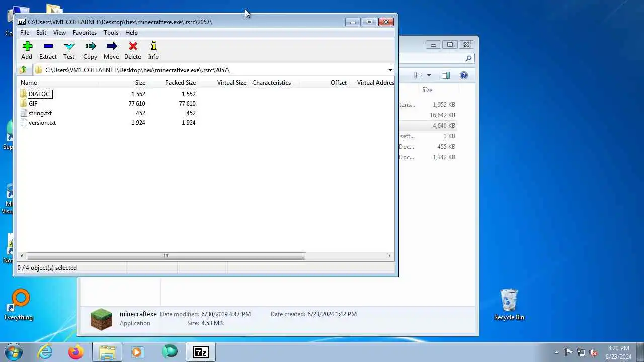Click the string.txt file icon

tap(24, 113)
